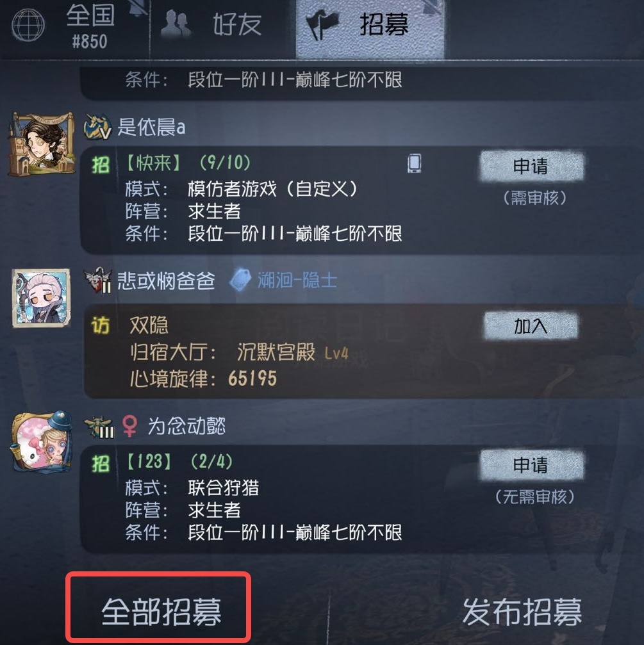This screenshot has height=645, width=644.
Task: Open the globe channel icon
Action: 28,25
